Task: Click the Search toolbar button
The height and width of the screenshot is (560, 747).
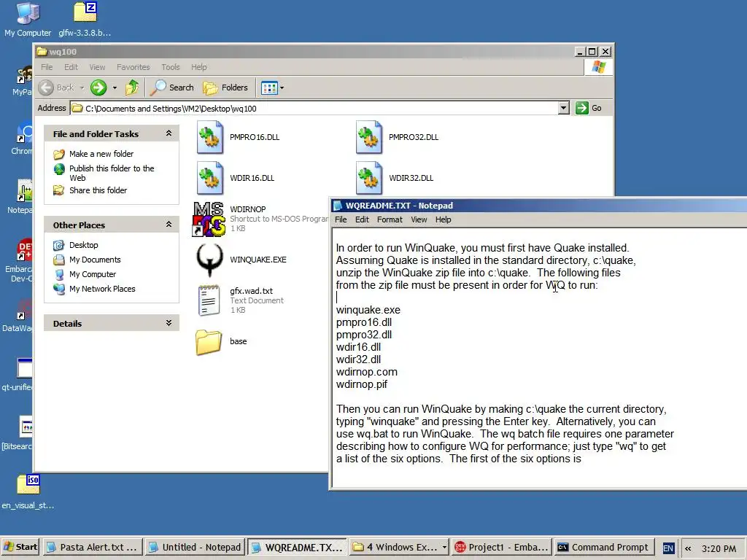Action: [x=172, y=87]
